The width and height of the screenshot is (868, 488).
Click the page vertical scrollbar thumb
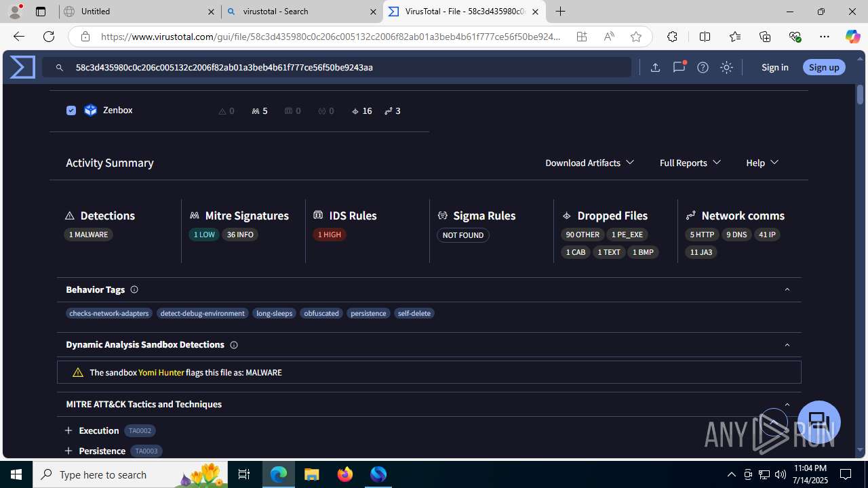(x=860, y=94)
